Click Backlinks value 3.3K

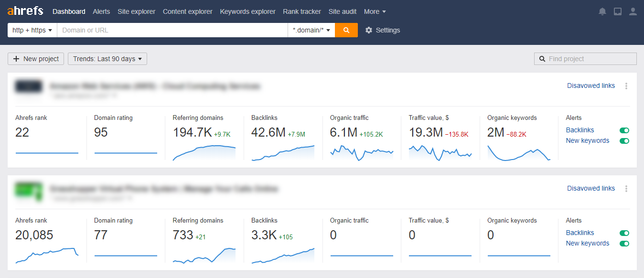click(264, 235)
